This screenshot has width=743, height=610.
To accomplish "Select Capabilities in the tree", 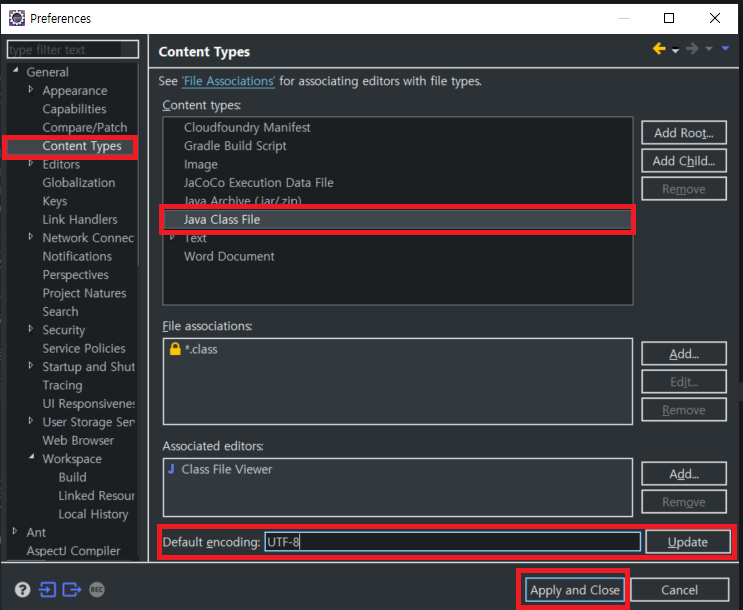I will [74, 109].
